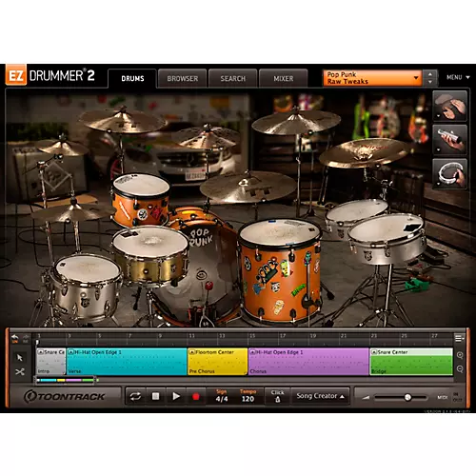Expand the Song Creator panel
The width and height of the screenshot is (476, 476).
pyautogui.click(x=320, y=396)
